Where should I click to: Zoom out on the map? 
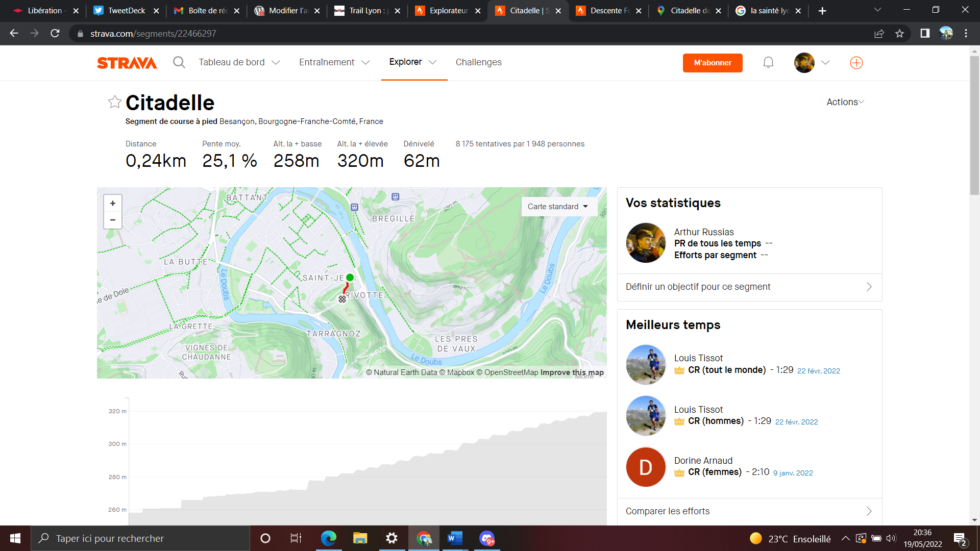tap(113, 220)
